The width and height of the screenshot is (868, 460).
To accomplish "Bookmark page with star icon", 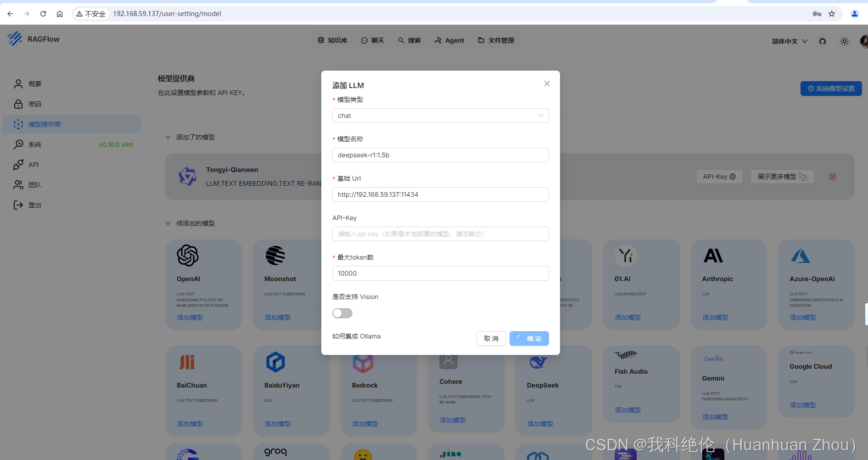I will tap(832, 14).
